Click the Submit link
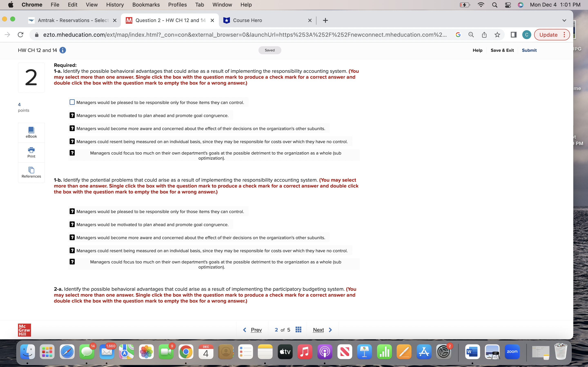588x367 pixels. (529, 50)
